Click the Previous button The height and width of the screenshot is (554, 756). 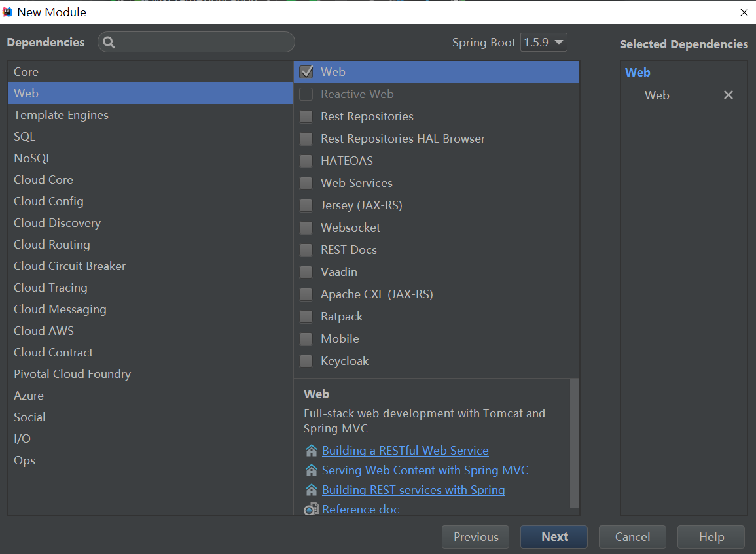[475, 536]
